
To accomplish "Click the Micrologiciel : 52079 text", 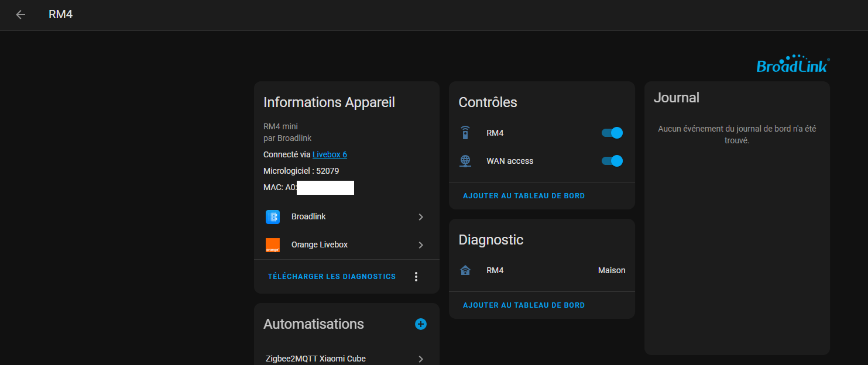I will tap(301, 171).
